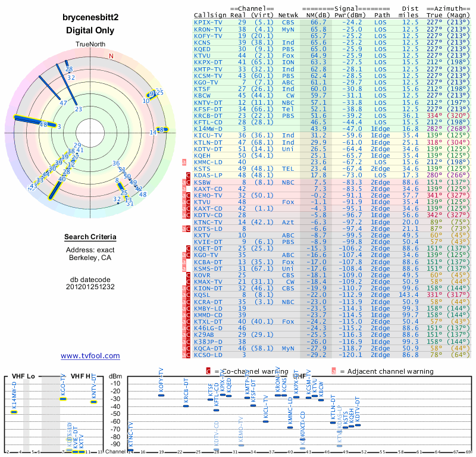The width and height of the screenshot is (476, 457).
Task: Click the VHF Lo chart label
Action: (x=23, y=376)
